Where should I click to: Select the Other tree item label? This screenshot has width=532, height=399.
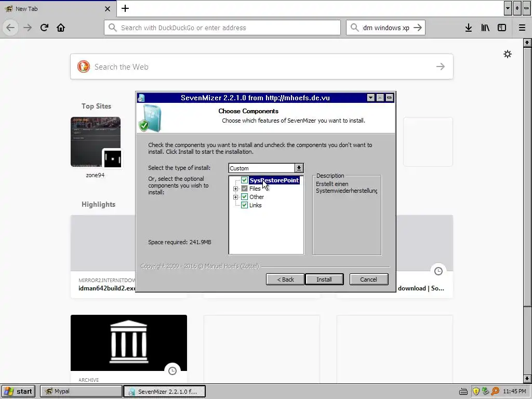(x=257, y=197)
